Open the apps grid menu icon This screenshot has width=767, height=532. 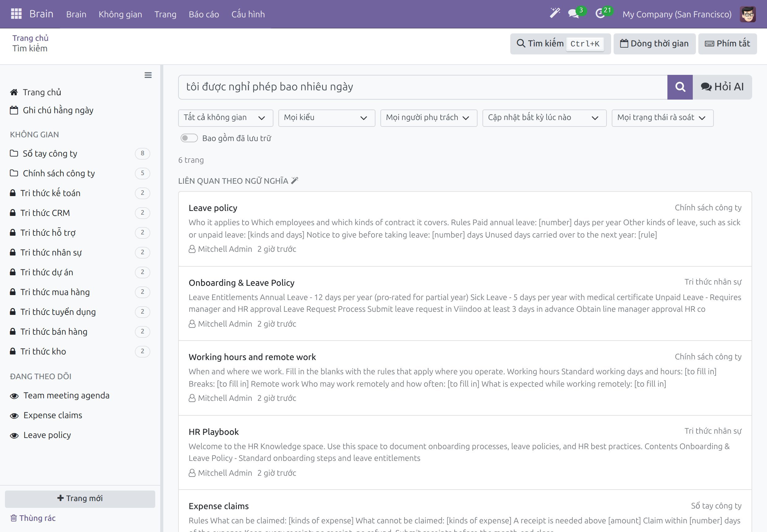pos(16,14)
